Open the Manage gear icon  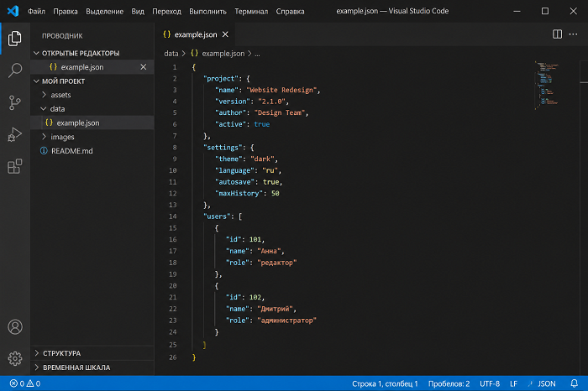[15, 358]
